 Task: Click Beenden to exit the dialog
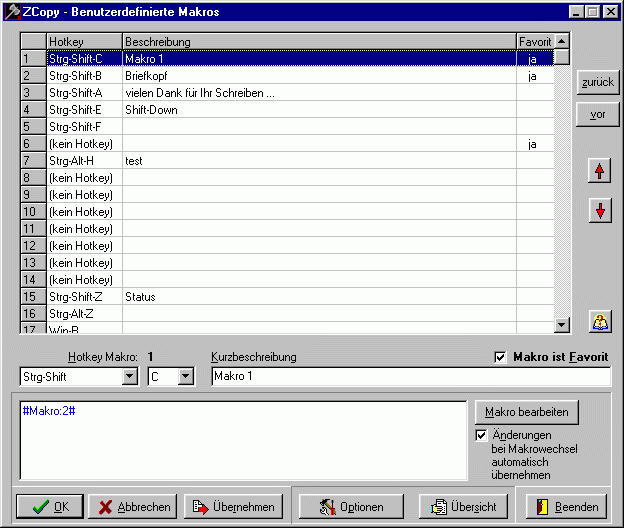(566, 507)
